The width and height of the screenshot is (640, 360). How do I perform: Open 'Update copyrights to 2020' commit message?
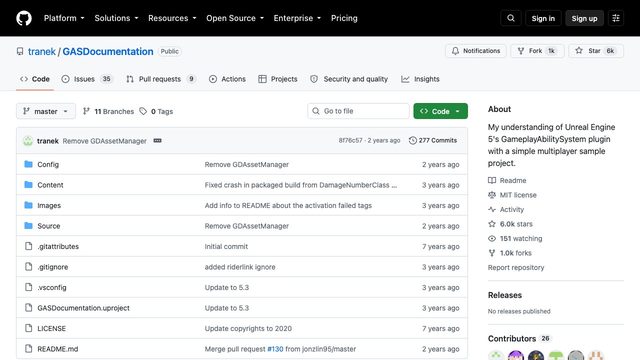[248, 329]
